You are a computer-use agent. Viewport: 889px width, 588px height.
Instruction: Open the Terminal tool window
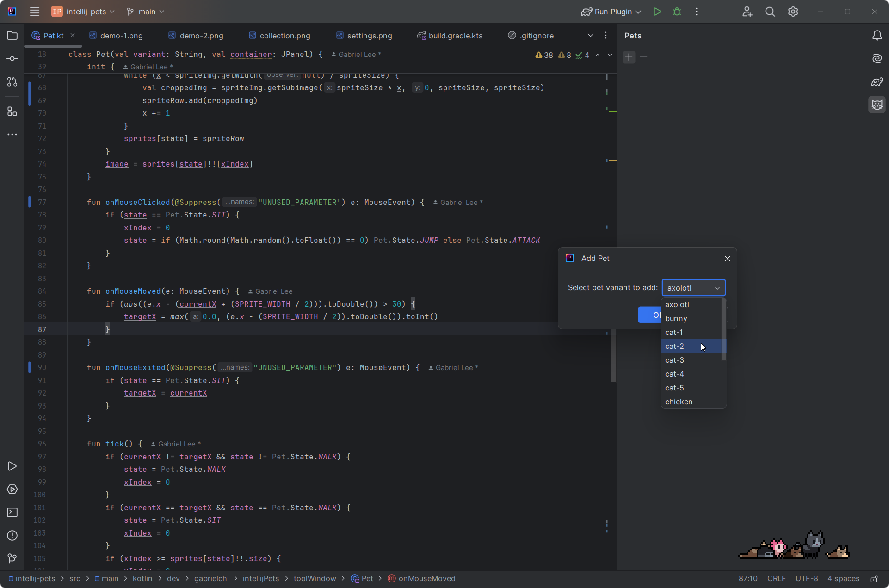(x=12, y=513)
